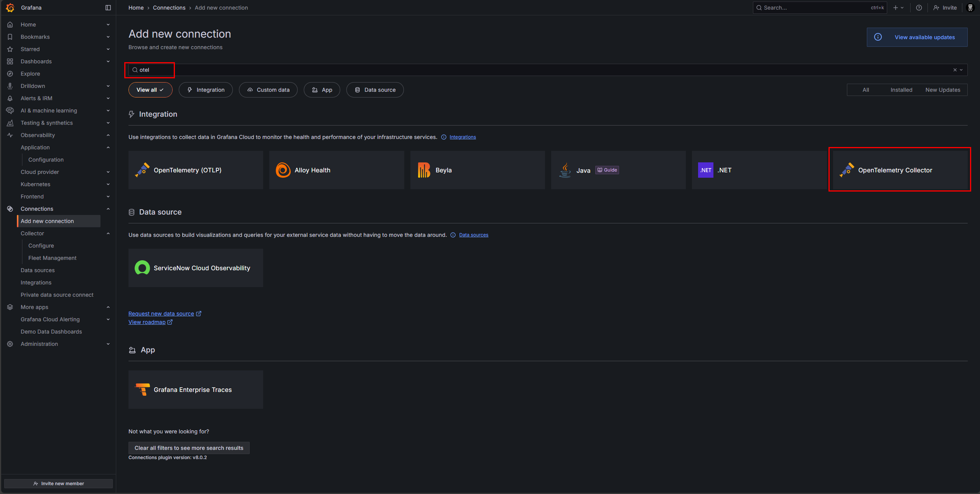Click the Connections icon in sidebar

tap(10, 209)
